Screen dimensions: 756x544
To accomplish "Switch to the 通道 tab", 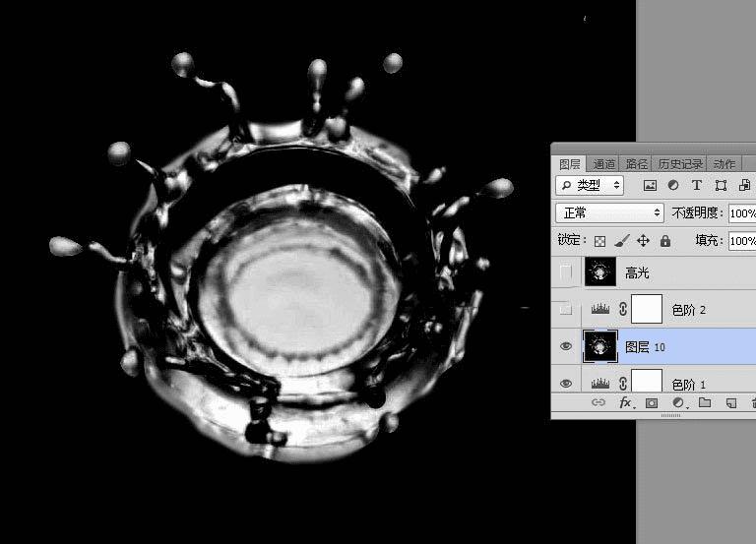I will coord(603,164).
